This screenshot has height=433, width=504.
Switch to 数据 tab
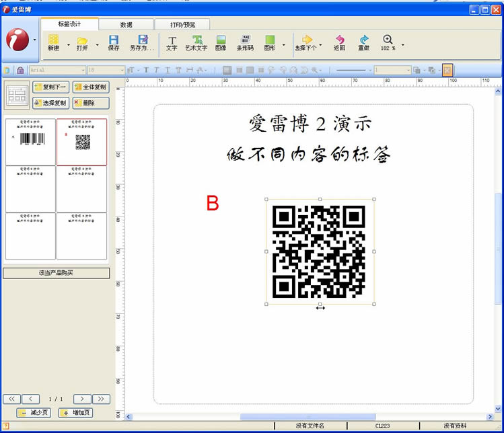click(x=127, y=25)
